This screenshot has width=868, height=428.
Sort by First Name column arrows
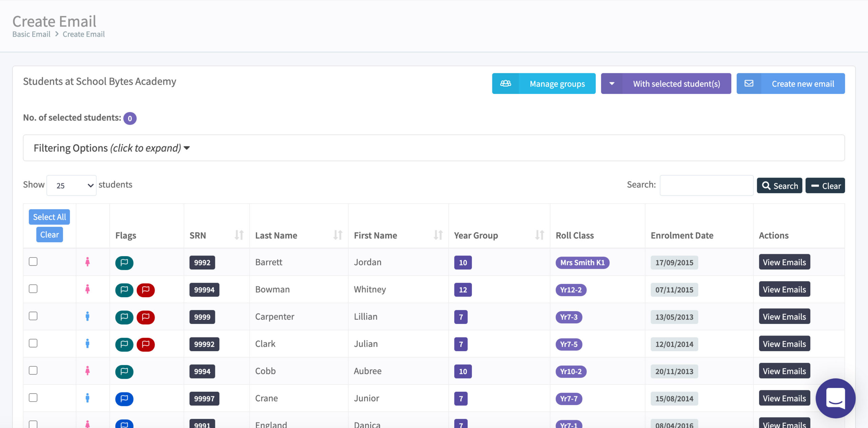pos(438,235)
